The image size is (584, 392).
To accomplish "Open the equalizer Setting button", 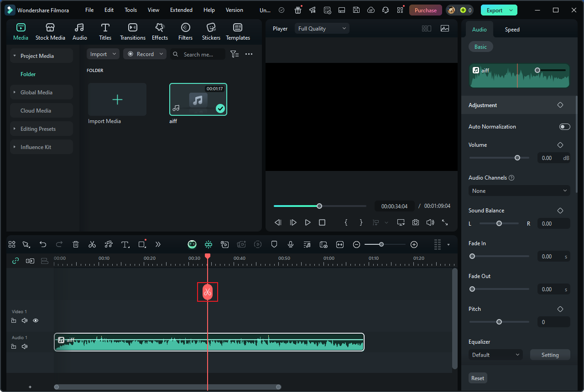I will pyautogui.click(x=550, y=355).
